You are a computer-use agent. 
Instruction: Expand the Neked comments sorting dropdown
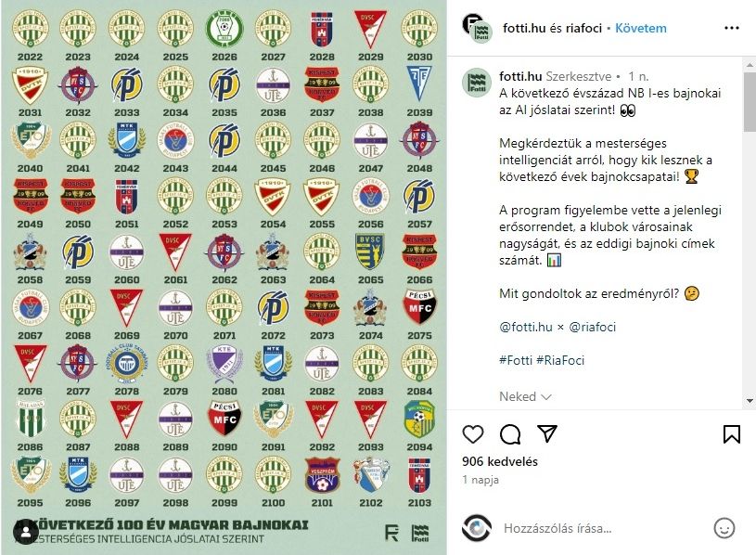coord(525,396)
